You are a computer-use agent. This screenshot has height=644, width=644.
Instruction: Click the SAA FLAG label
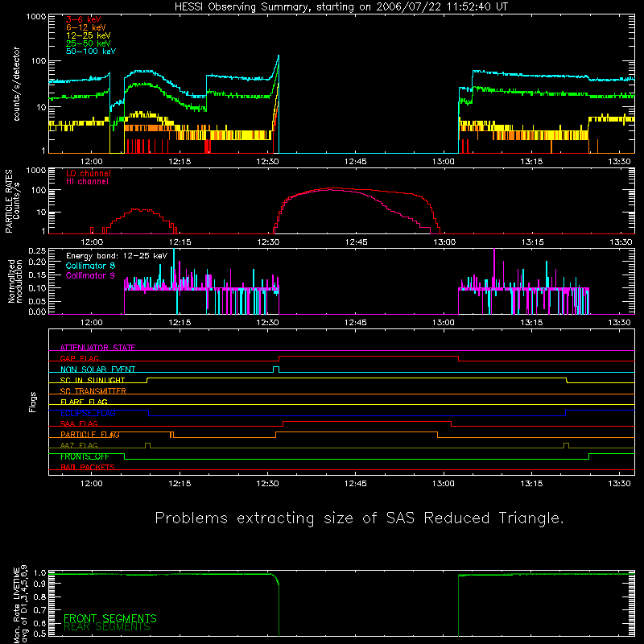pos(79,423)
